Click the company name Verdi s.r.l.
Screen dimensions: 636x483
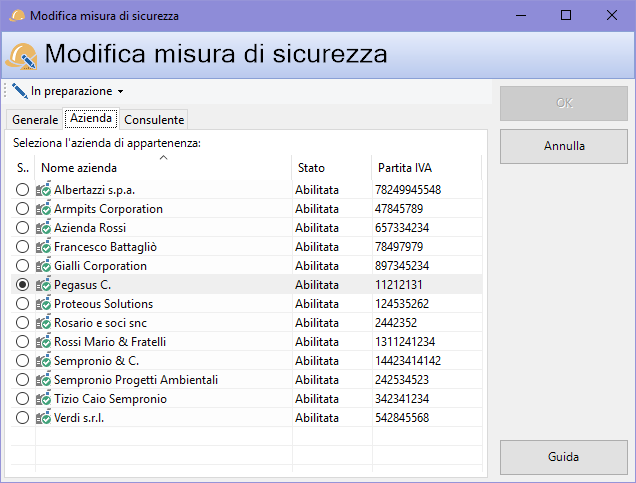[x=79, y=418]
